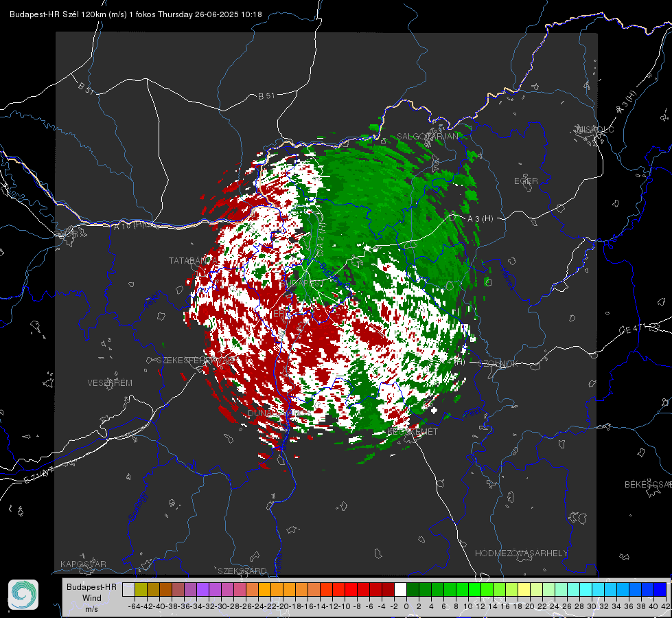
Task: Pick the orange swatch between -24 and -22
Action: click(264, 589)
